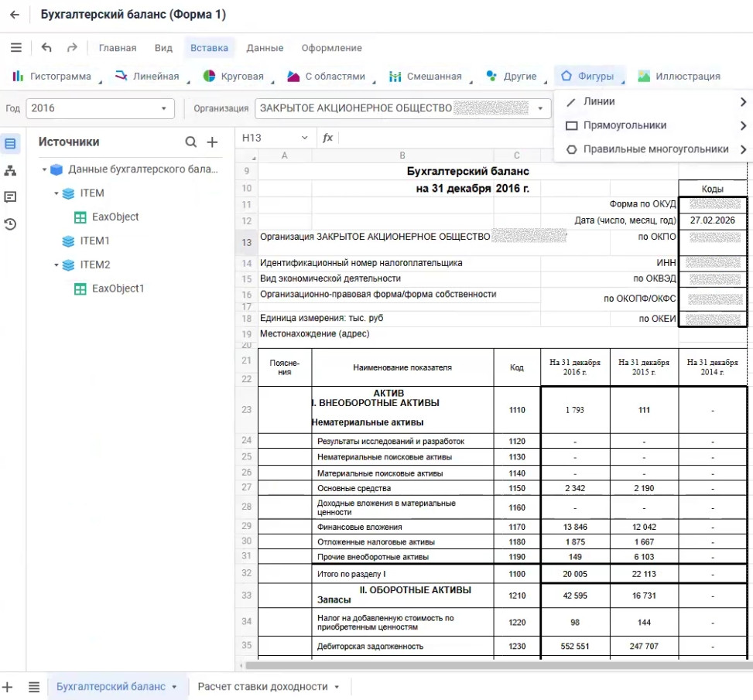The image size is (753, 700).
Task: Select all cells via corner button
Action: 247,155
